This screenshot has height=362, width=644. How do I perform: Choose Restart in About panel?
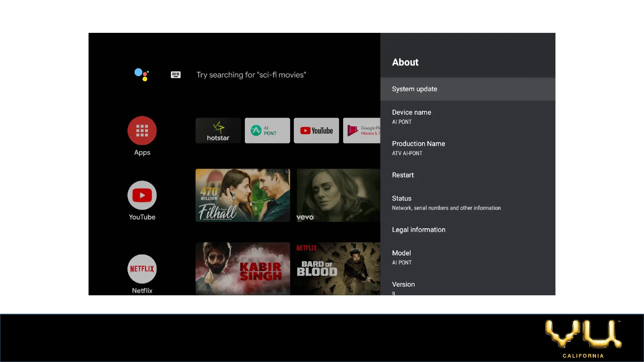(x=468, y=175)
